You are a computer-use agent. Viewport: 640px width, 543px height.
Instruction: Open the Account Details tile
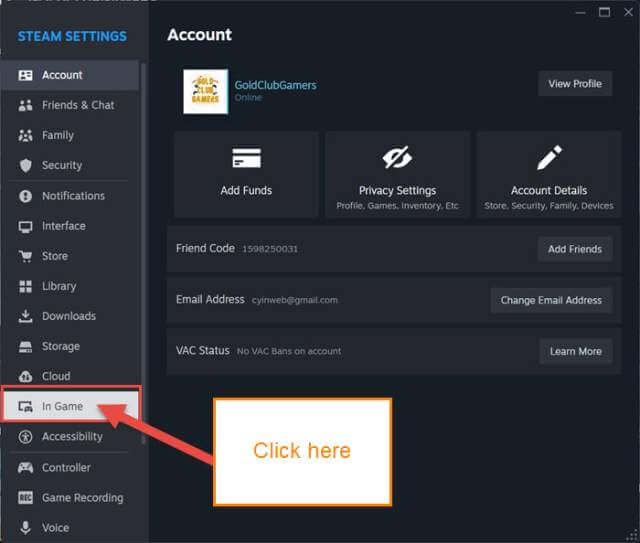549,175
